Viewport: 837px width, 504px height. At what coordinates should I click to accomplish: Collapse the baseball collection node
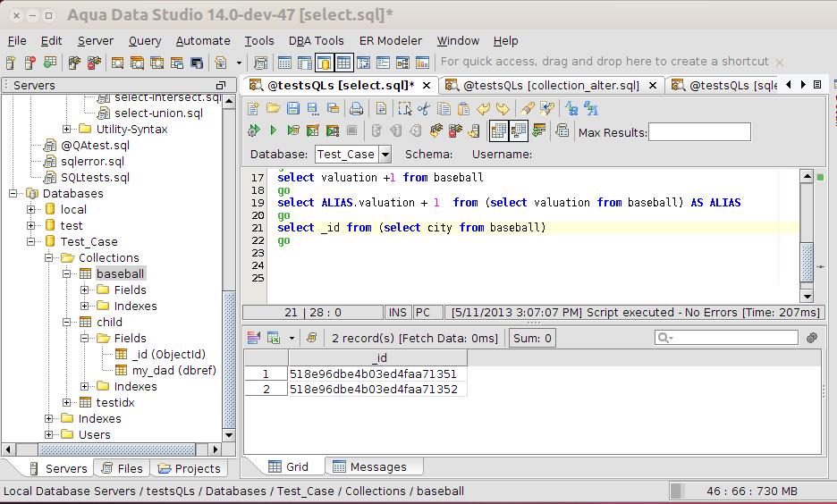[x=67, y=274]
